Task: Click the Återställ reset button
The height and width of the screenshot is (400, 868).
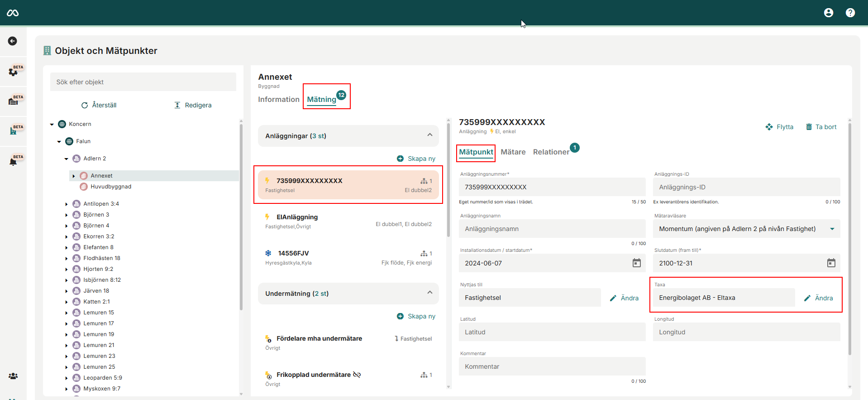Action: 99,105
